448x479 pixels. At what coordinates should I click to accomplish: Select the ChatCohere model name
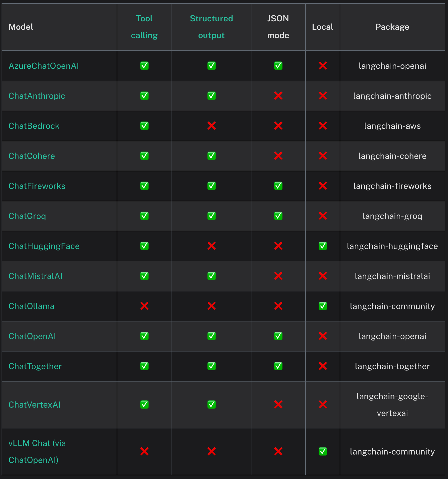pos(32,156)
